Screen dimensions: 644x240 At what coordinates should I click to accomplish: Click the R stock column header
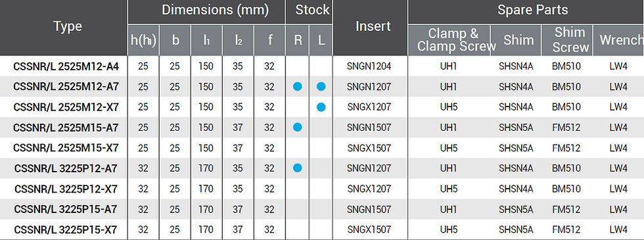pyautogui.click(x=298, y=40)
